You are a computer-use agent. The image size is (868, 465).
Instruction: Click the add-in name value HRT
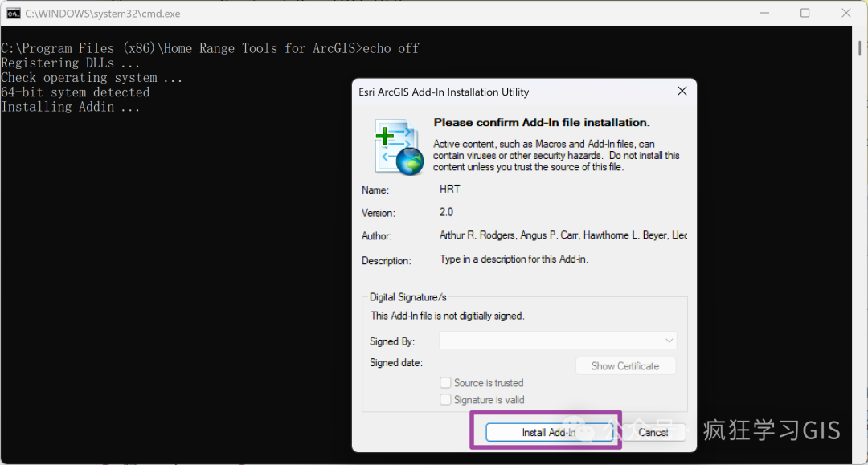[x=449, y=189]
